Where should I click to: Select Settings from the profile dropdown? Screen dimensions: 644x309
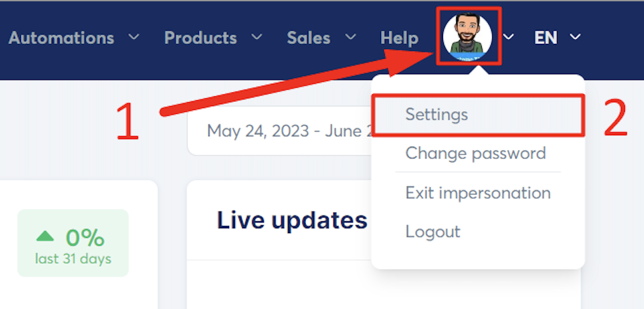click(437, 115)
